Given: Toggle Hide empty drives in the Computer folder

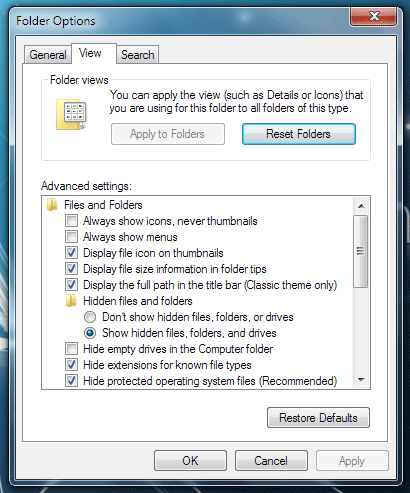Looking at the screenshot, I should [x=71, y=349].
